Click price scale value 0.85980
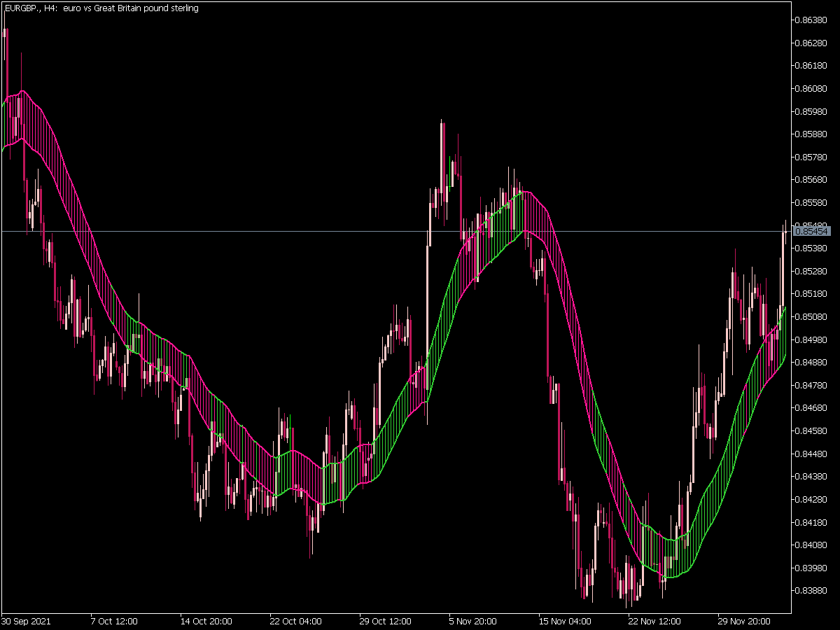 click(813, 111)
